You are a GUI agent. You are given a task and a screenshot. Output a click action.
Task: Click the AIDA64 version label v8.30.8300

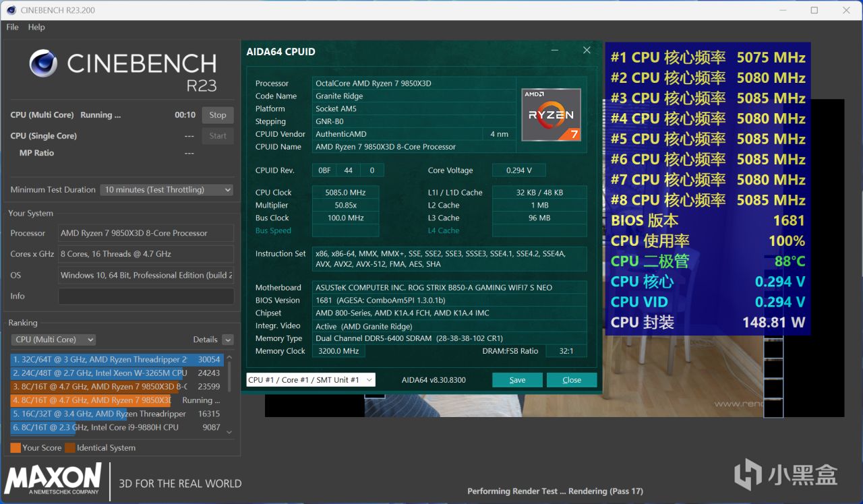coord(434,380)
